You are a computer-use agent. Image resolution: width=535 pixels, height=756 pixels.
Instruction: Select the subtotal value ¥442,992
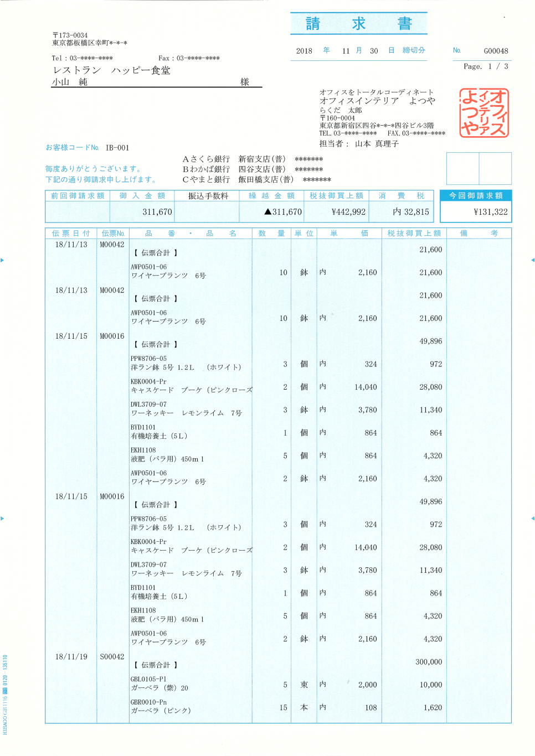(348, 212)
